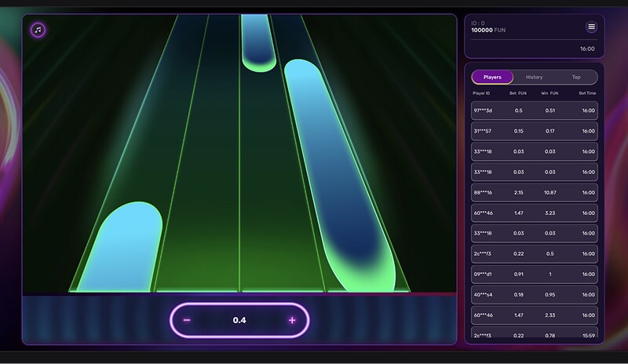Switch to the History tab
The height and width of the screenshot is (364, 628).
(x=534, y=77)
